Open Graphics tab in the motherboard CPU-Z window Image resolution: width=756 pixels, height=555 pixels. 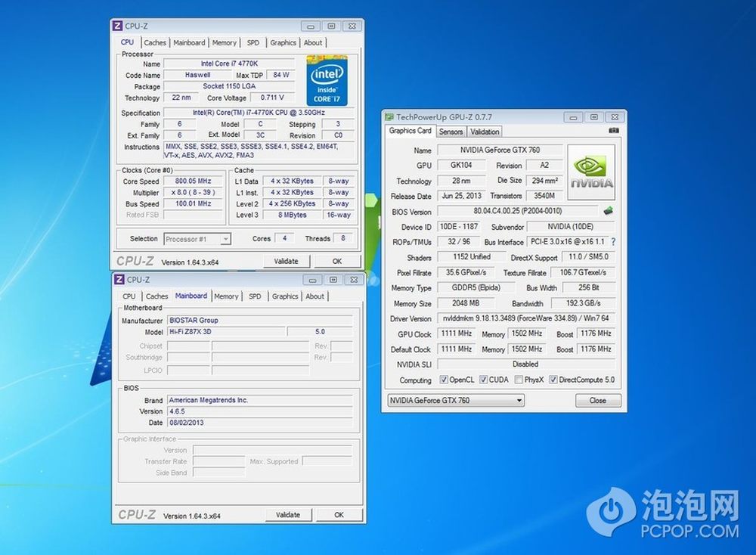pyautogui.click(x=285, y=296)
